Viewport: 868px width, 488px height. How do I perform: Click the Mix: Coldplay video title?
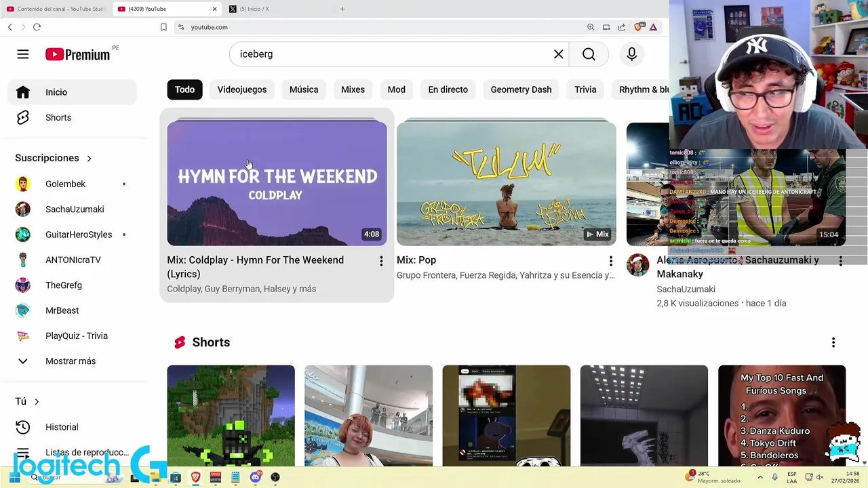pos(256,267)
